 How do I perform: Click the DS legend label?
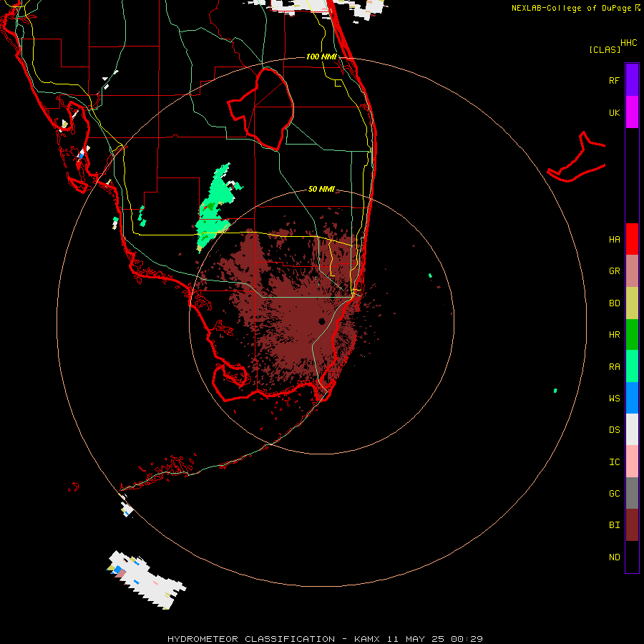(x=614, y=430)
